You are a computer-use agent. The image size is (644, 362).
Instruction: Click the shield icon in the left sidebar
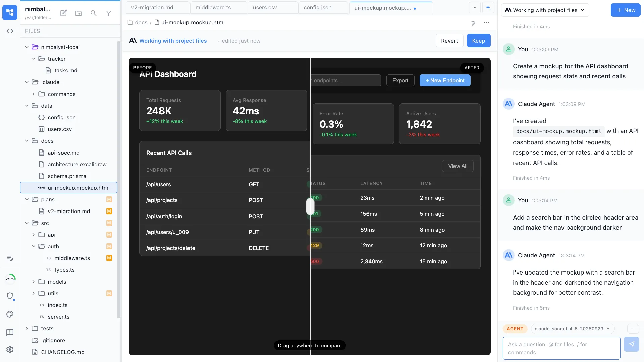tap(10, 296)
